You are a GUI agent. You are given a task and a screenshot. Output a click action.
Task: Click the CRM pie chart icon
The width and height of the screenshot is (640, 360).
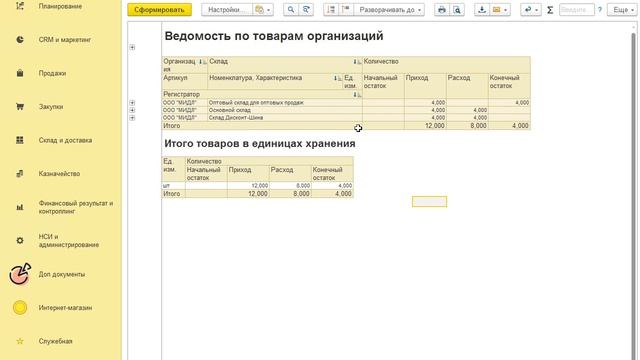[20, 40]
